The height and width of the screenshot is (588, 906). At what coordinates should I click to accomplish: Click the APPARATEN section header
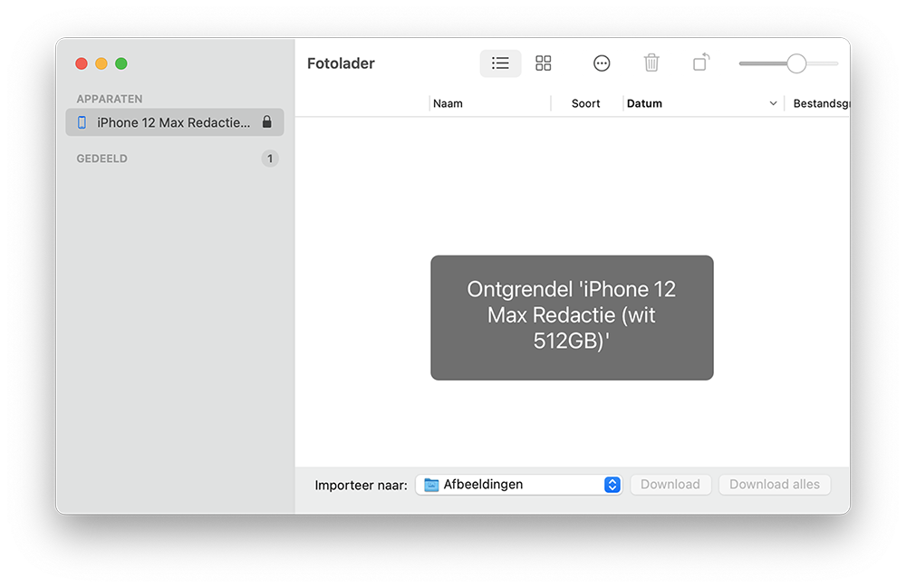tap(110, 99)
